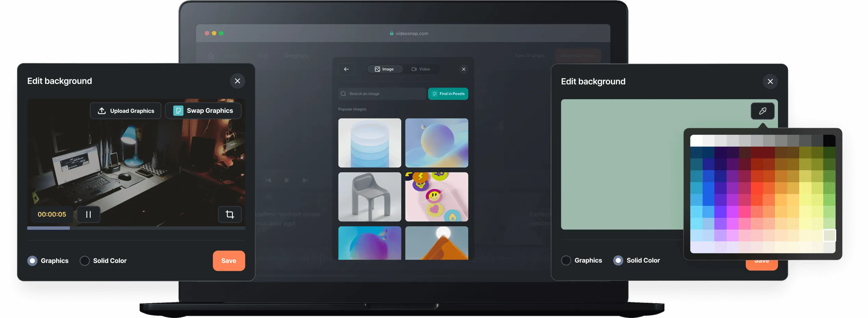Screen dimensions: 868x318
Task: Click the Download Video button
Action: [578, 56]
